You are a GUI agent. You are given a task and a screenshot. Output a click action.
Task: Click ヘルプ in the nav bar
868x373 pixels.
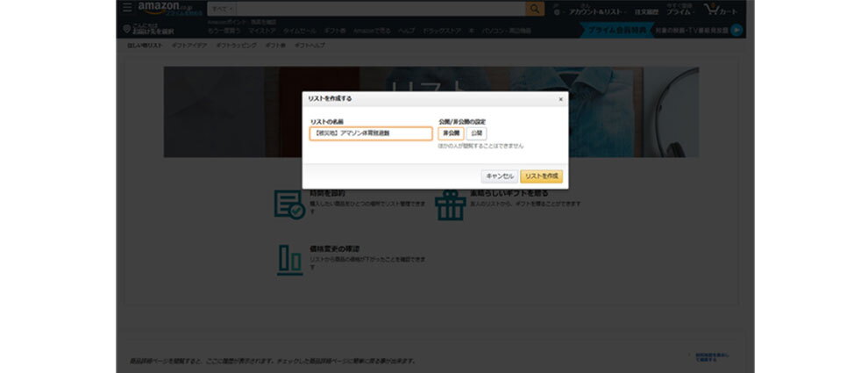[406, 31]
